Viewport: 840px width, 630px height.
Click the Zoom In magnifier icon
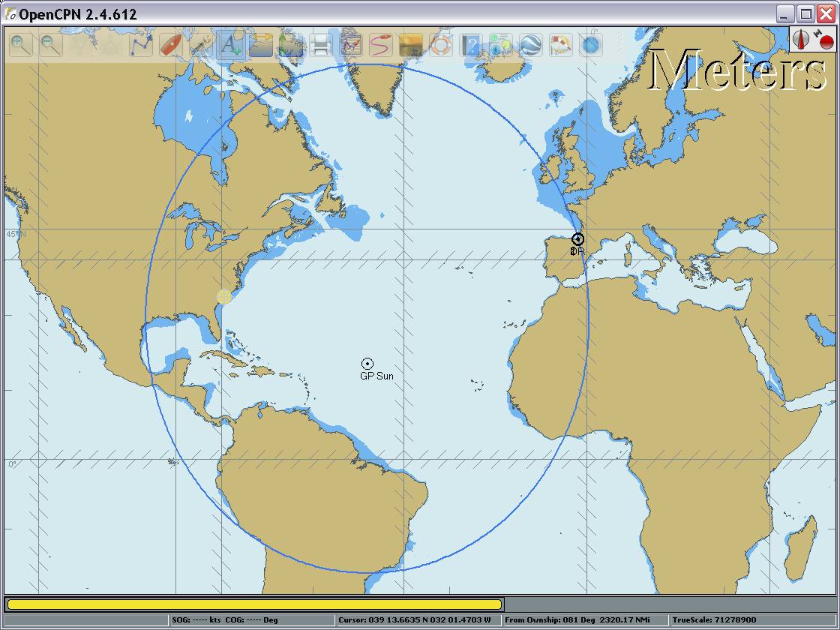21,45
